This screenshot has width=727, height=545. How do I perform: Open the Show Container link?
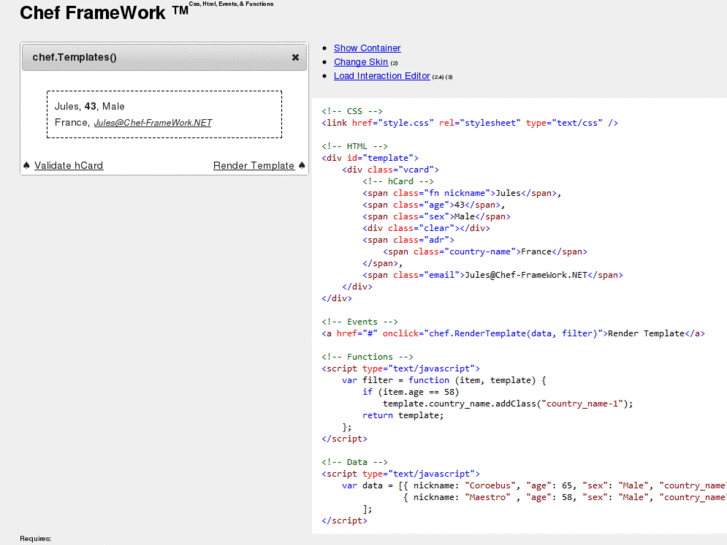point(367,48)
